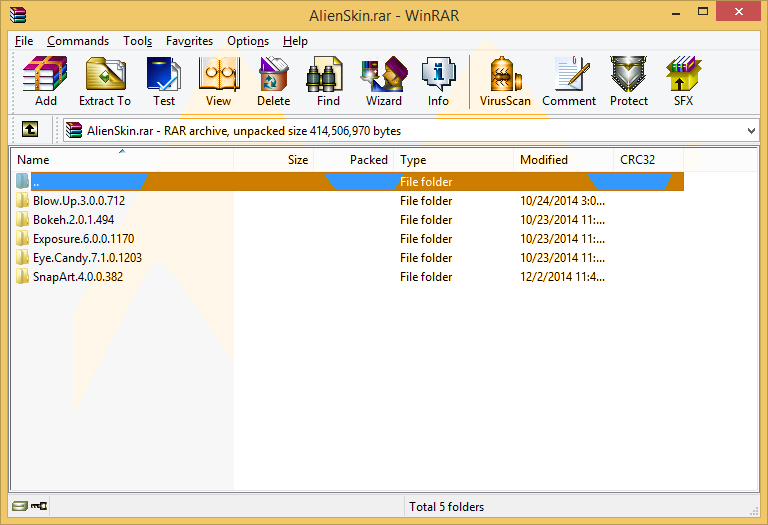Open the Tools menu
Screen dimensions: 768x525
tap(138, 41)
